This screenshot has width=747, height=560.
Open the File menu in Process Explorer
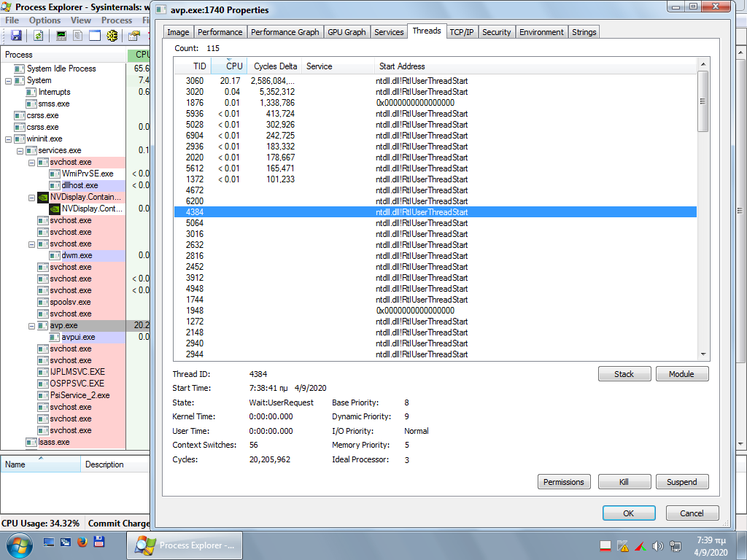(x=12, y=20)
